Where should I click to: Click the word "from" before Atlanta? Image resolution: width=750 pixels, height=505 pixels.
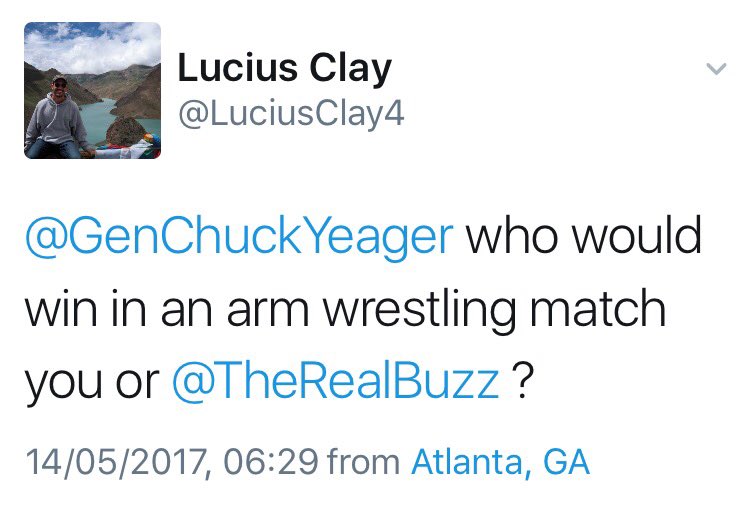coord(364,462)
